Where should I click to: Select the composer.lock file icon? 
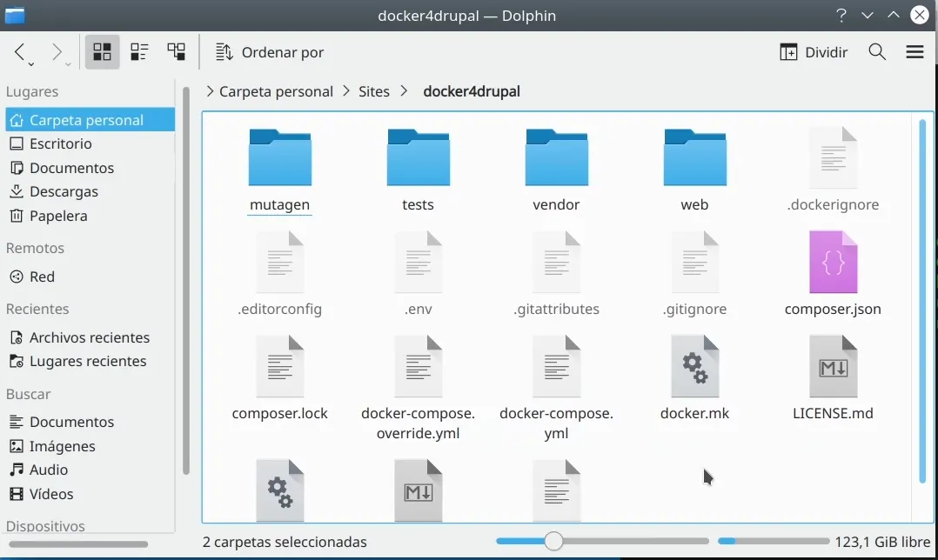click(x=280, y=366)
